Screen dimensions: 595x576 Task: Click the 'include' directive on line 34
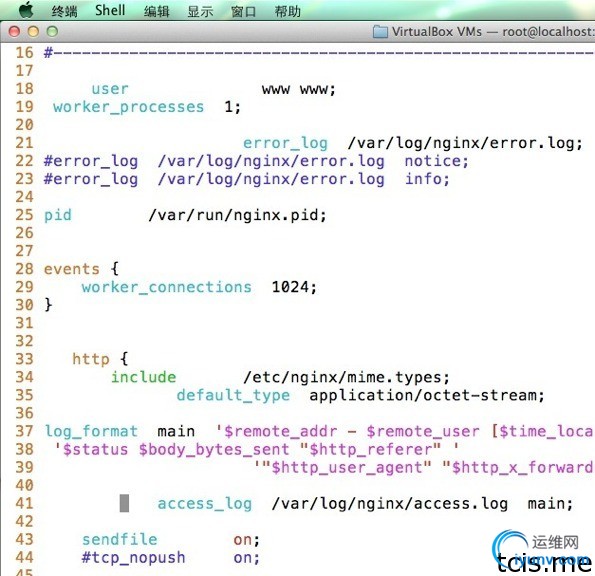(143, 377)
